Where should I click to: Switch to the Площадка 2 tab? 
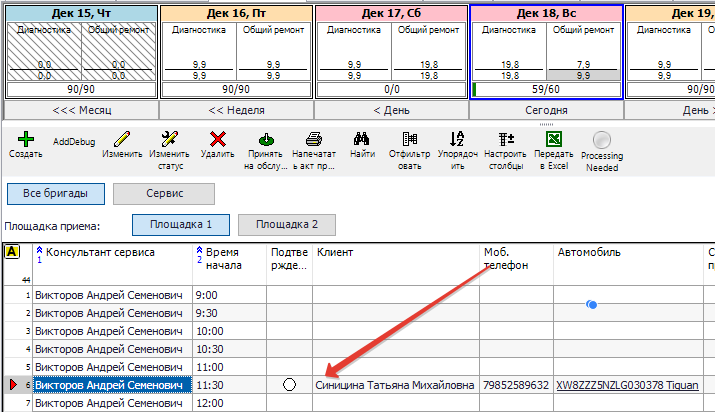(286, 225)
